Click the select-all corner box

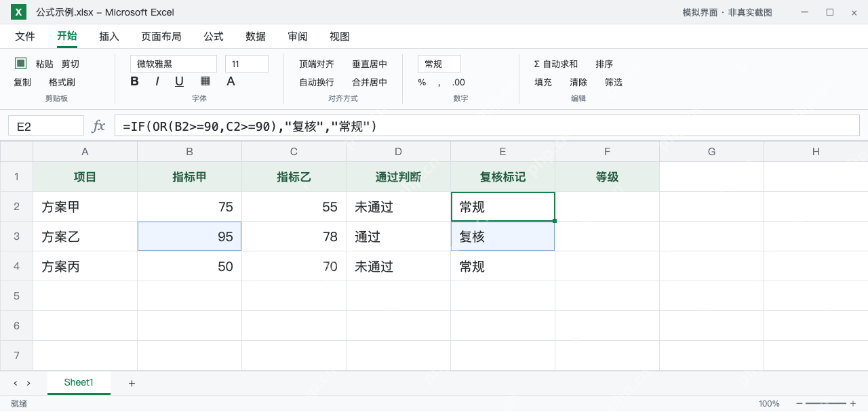[16, 152]
